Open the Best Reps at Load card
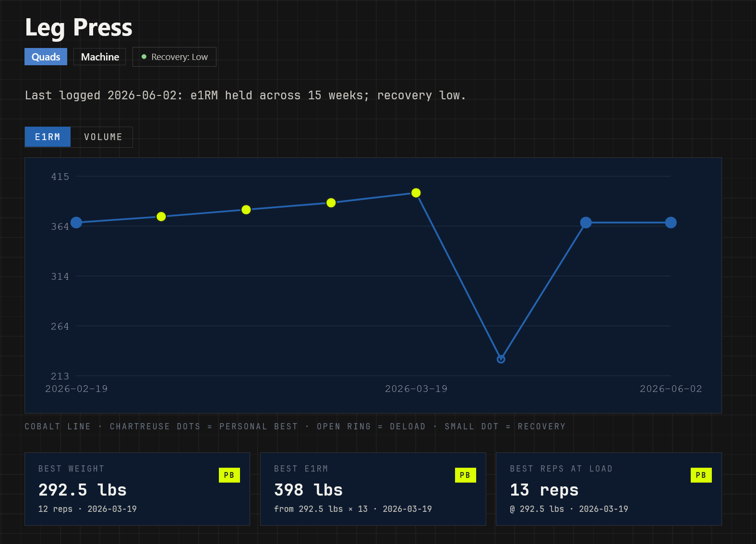756x544 pixels. click(x=609, y=489)
